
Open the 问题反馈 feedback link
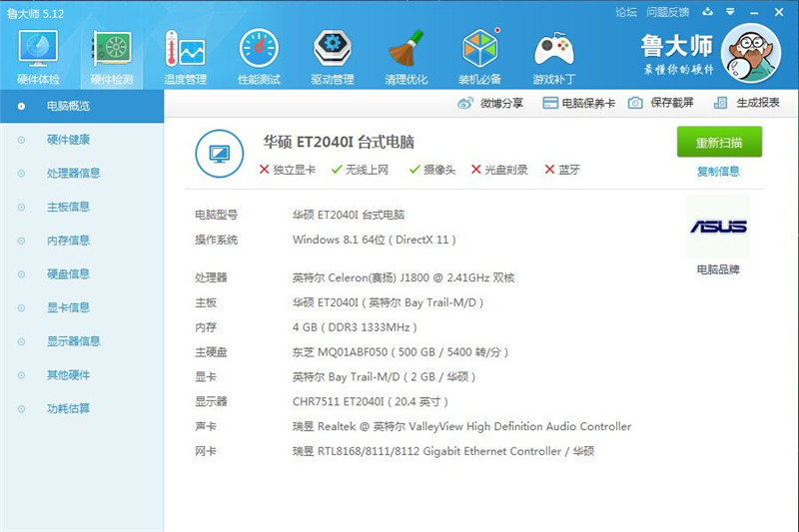pyautogui.click(x=668, y=12)
